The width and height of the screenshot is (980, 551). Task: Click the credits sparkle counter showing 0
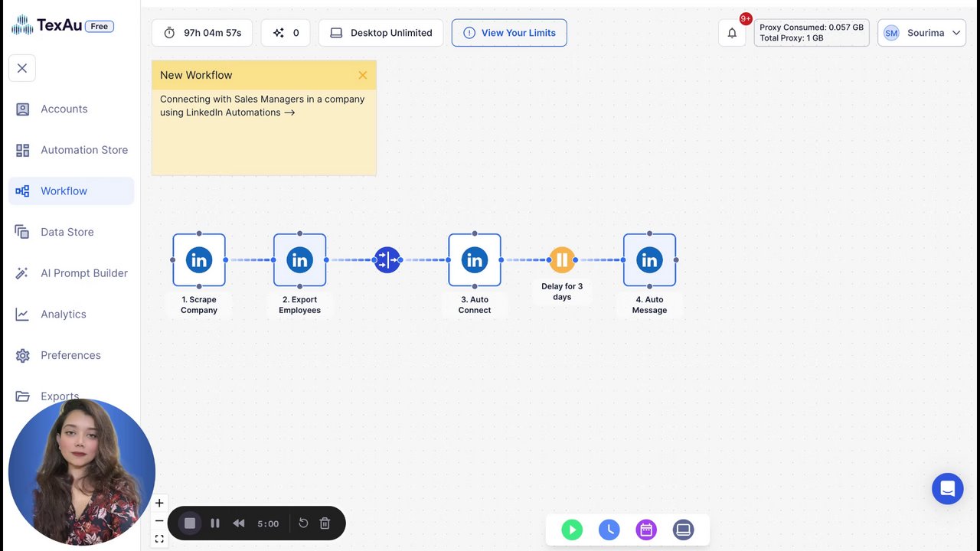click(286, 33)
